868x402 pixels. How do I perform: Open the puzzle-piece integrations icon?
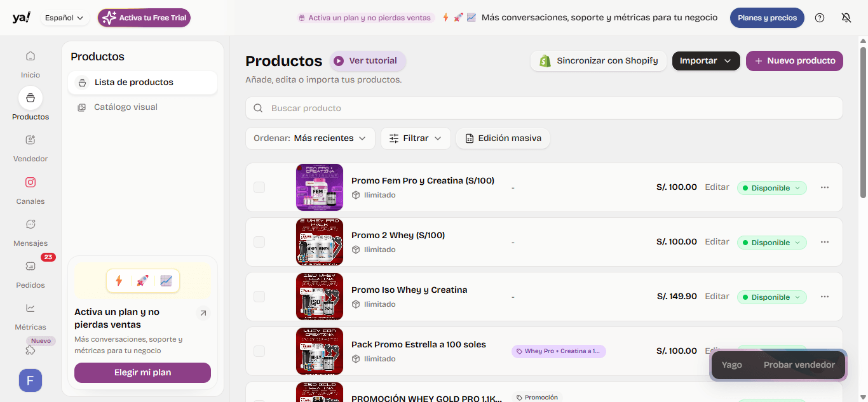click(31, 350)
